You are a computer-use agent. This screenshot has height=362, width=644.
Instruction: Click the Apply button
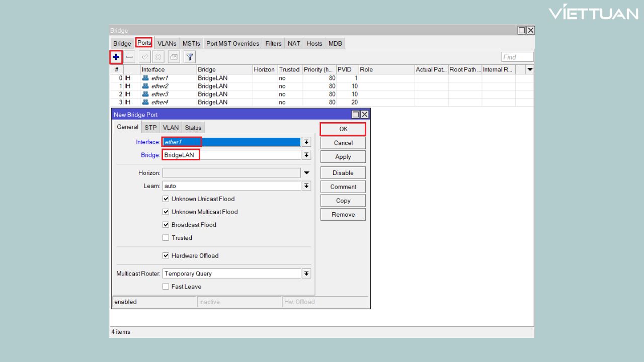click(343, 157)
